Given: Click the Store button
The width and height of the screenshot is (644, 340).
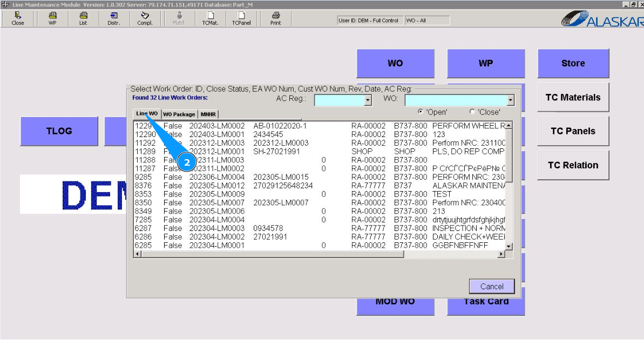Looking at the screenshot, I should (573, 63).
